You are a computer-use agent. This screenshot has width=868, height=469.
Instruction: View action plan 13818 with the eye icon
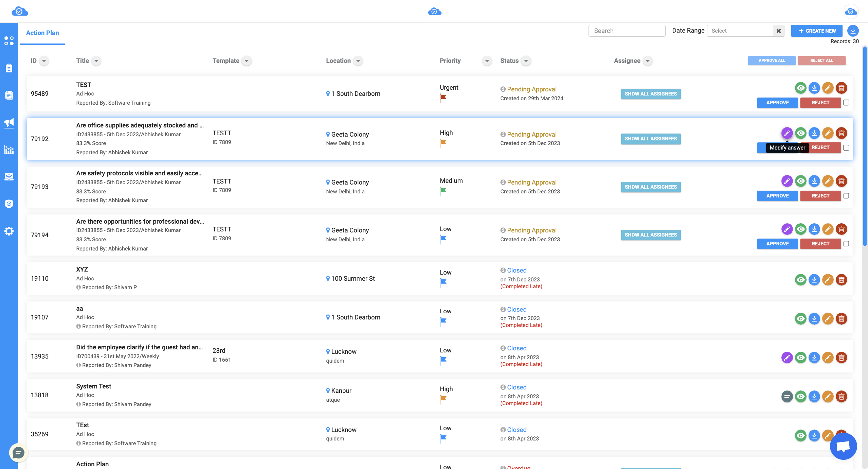[800, 397]
